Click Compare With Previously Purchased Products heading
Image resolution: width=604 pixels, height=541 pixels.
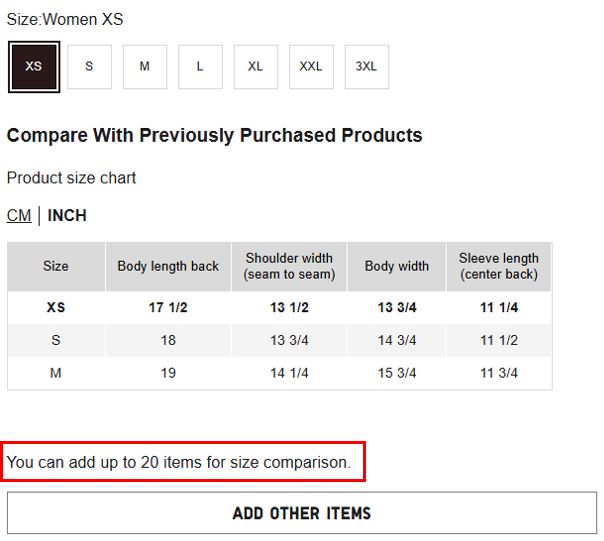point(214,136)
